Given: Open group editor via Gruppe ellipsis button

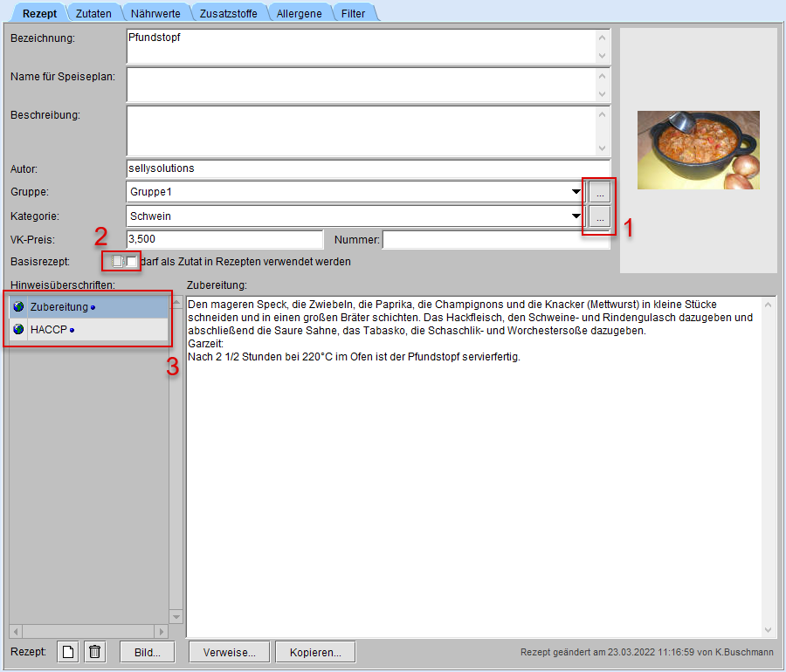Looking at the screenshot, I should click(599, 192).
